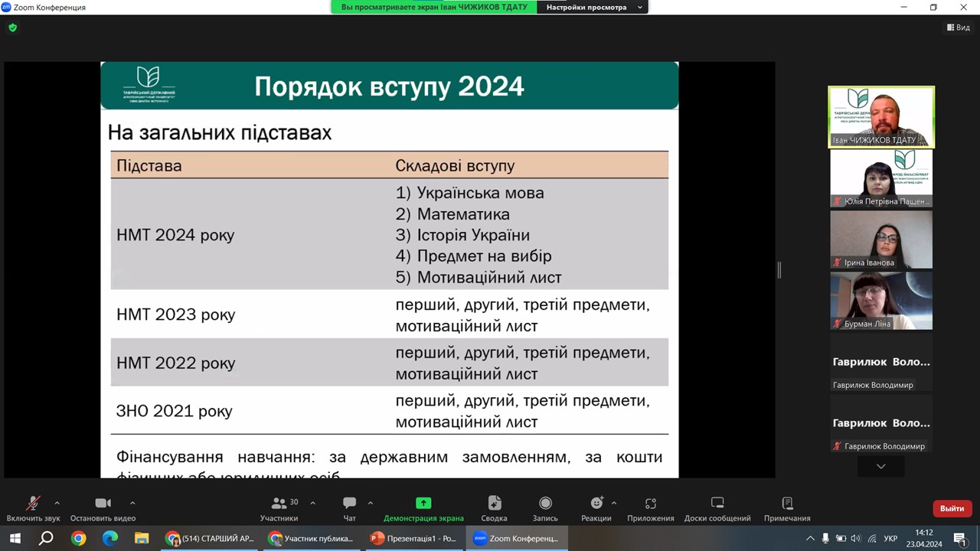Image resolution: width=980 pixels, height=551 pixels.
Task: Open the Чат panel
Action: pos(349,507)
